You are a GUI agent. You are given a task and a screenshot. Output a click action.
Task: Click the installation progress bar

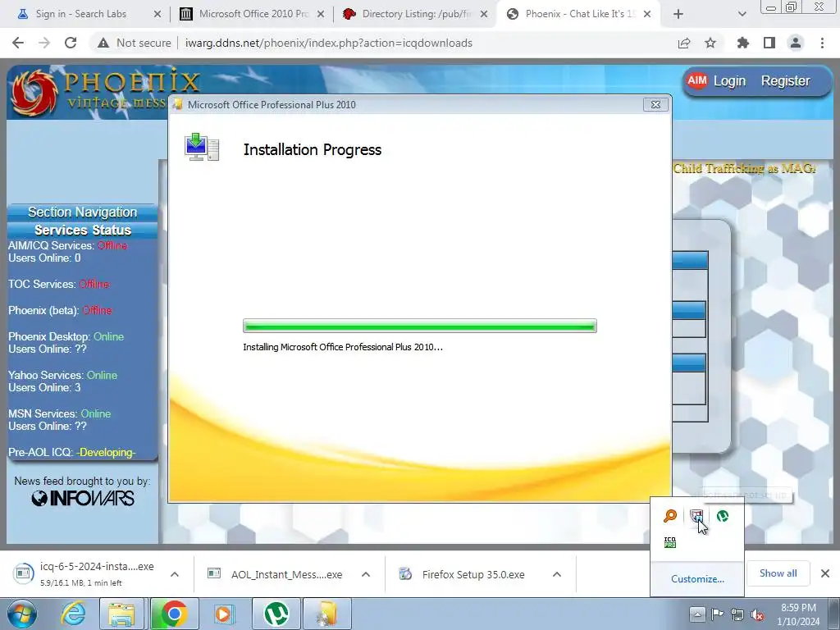click(x=419, y=326)
